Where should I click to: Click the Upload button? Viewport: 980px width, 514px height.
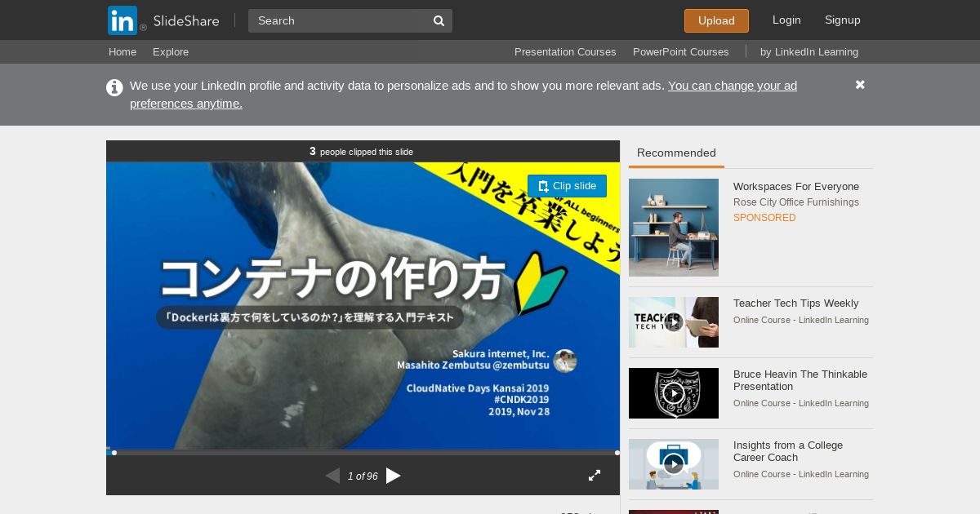(716, 21)
